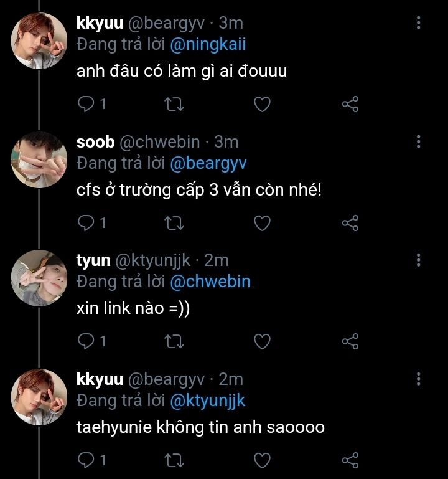
Task: Retweet soob's tweet about cfs
Action: [x=174, y=222]
